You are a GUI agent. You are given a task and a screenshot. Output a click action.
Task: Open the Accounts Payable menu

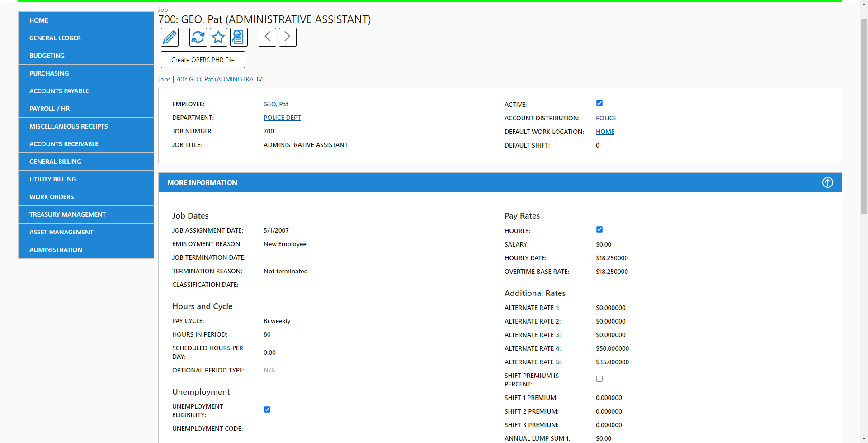(x=86, y=91)
